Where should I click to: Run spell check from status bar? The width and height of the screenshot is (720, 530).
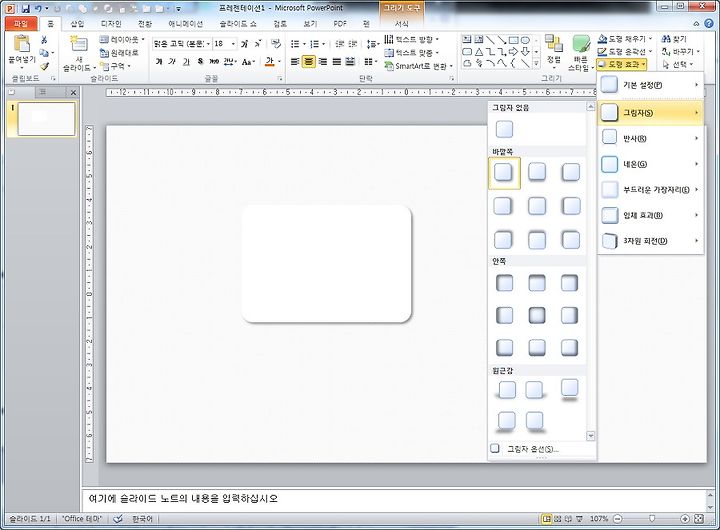coord(118,519)
